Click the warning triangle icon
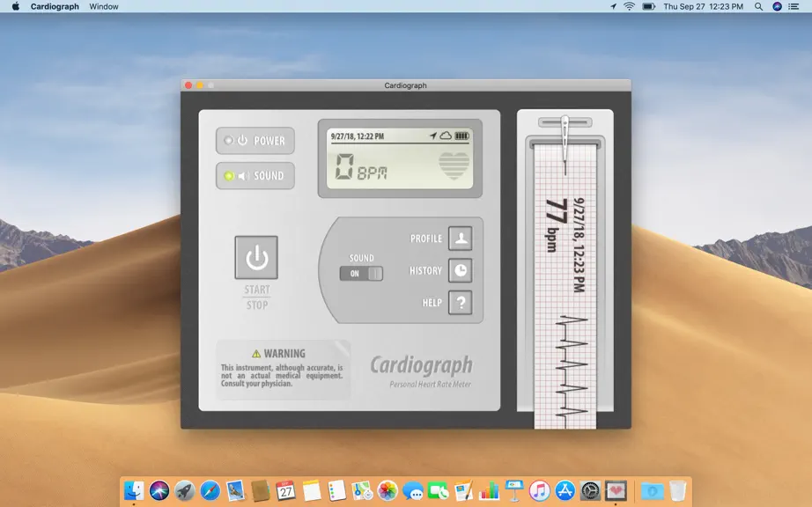This screenshot has height=507, width=812. click(x=255, y=354)
